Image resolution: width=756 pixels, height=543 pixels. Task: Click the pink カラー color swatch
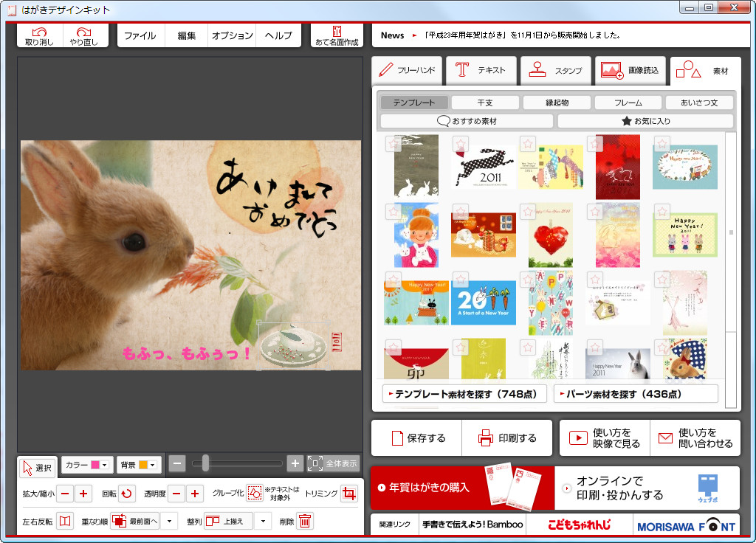point(95,465)
